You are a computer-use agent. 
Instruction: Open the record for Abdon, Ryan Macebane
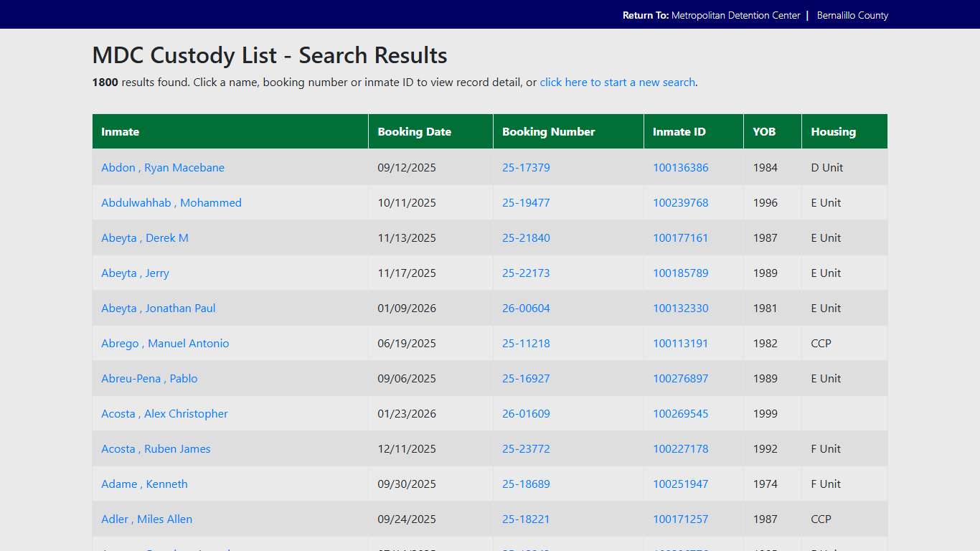[x=163, y=167]
